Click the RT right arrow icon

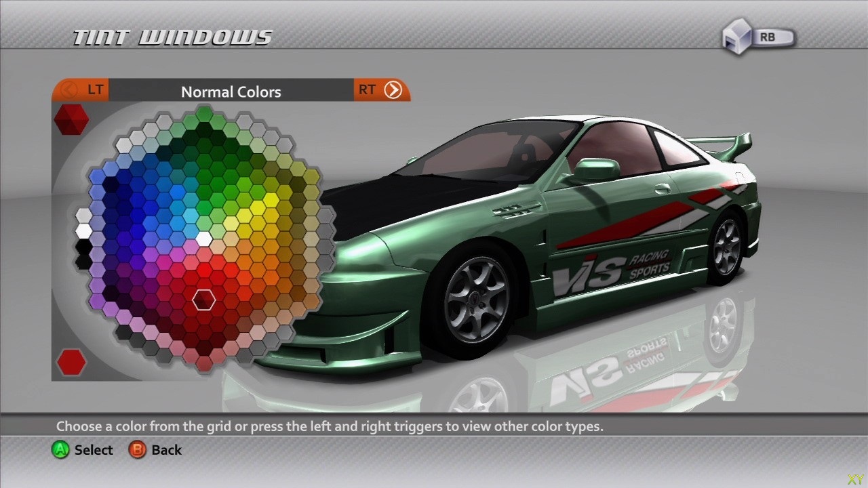393,89
